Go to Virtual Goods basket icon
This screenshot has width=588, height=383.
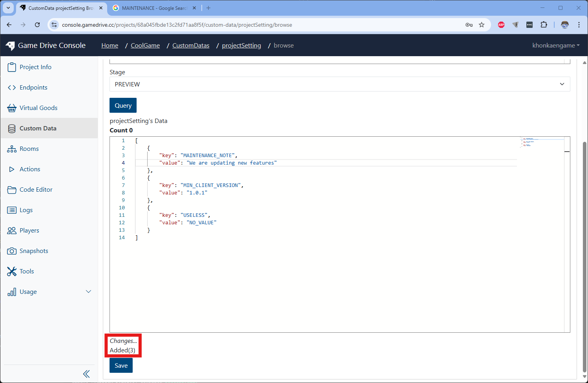click(x=12, y=108)
